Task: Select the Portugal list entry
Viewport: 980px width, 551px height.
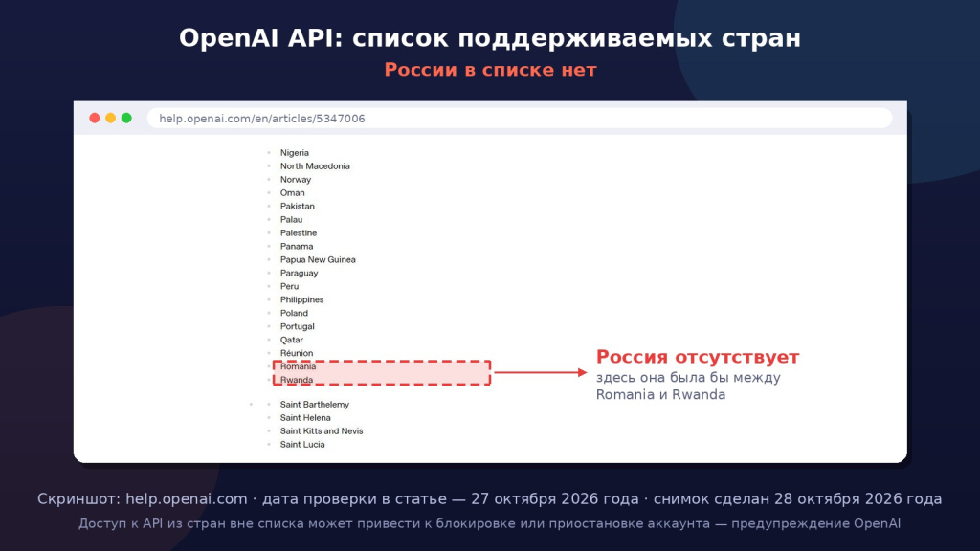Action: 298,327
